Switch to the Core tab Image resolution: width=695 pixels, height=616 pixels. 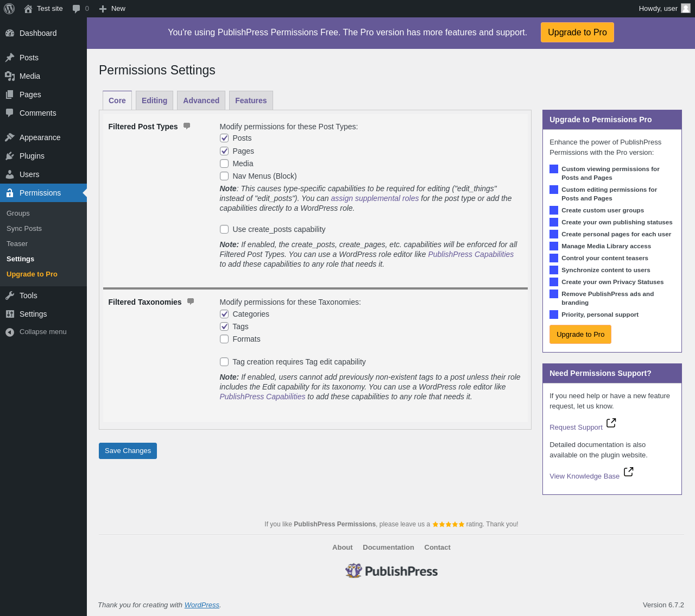[117, 100]
